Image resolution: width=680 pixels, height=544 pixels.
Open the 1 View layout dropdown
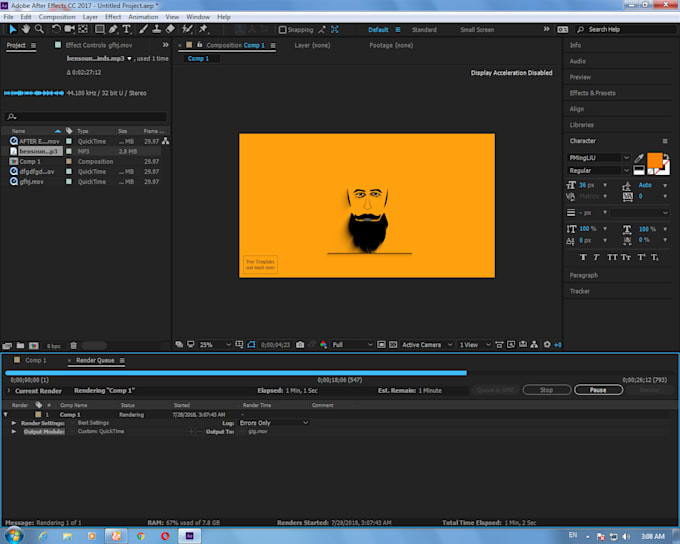click(475, 345)
